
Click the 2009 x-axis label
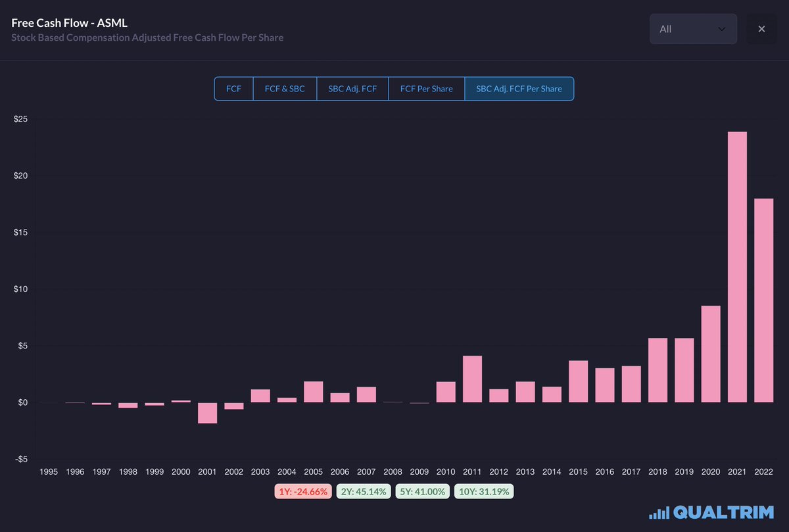click(419, 472)
